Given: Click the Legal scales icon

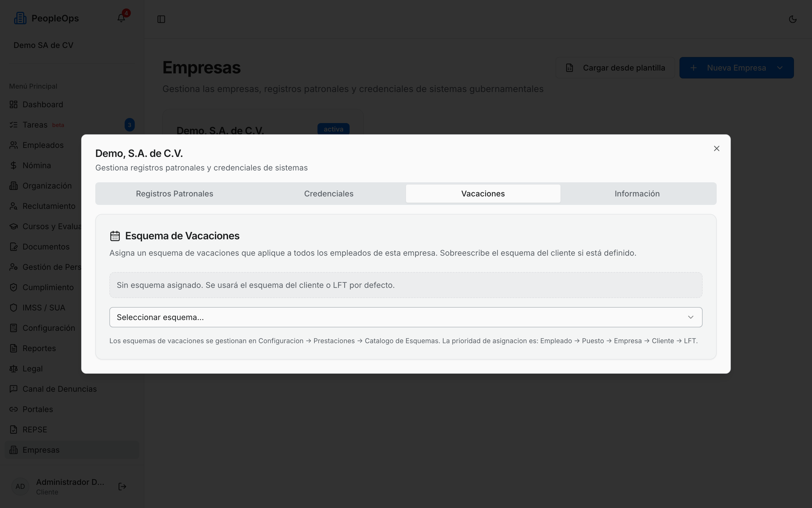Looking at the screenshot, I should (x=14, y=369).
